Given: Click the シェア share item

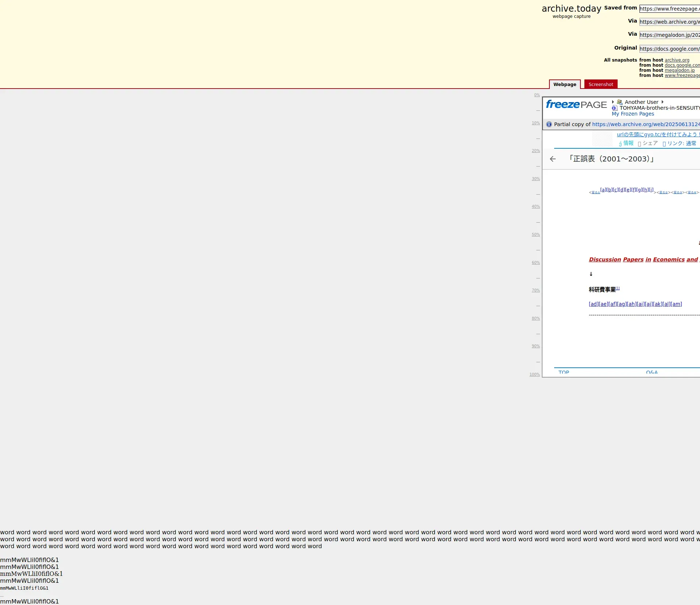Looking at the screenshot, I should tap(648, 143).
